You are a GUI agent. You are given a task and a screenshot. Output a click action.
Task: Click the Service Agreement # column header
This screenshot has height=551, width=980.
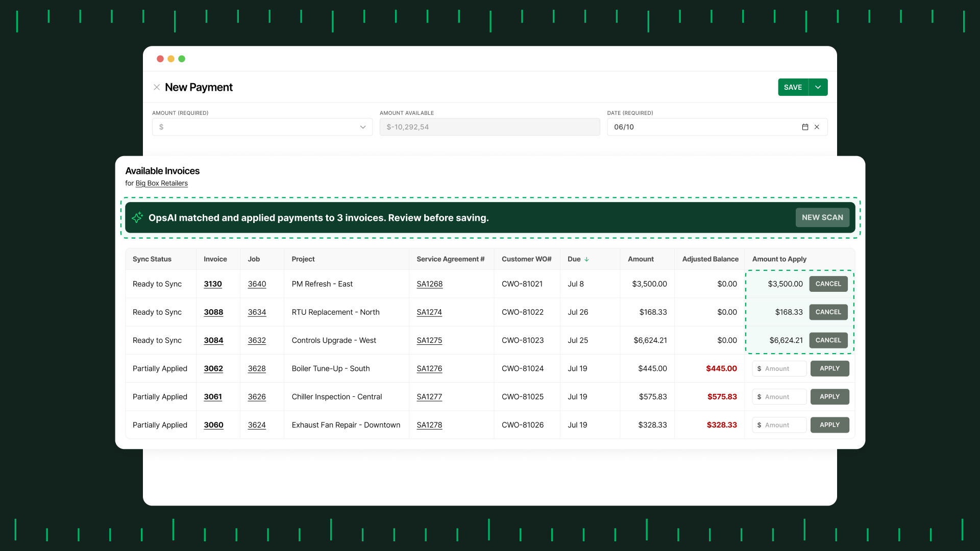point(450,259)
